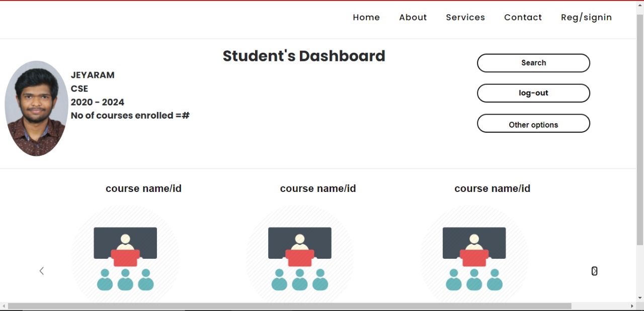Click the horizontal scrollbar thumb
This screenshot has height=311, width=644.
coord(290,306)
